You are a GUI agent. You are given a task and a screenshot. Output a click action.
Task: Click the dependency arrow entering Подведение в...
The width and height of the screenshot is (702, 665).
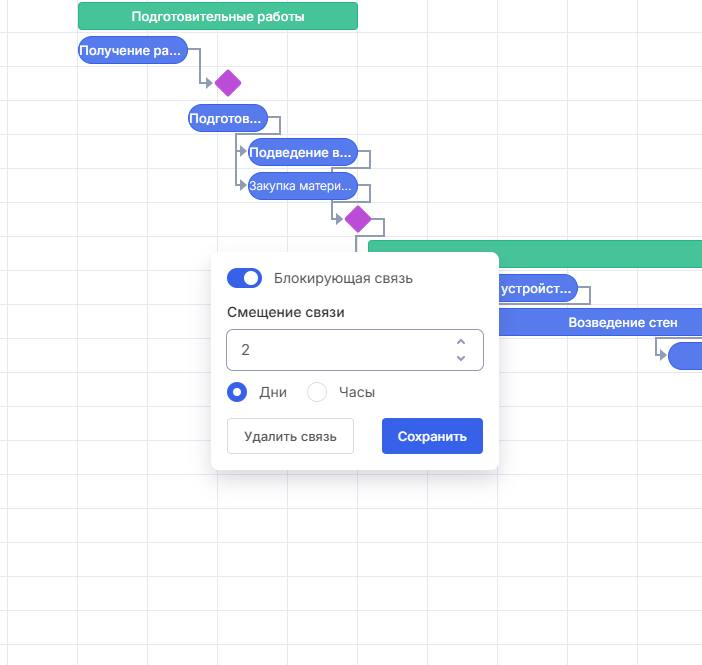pyautogui.click(x=241, y=152)
